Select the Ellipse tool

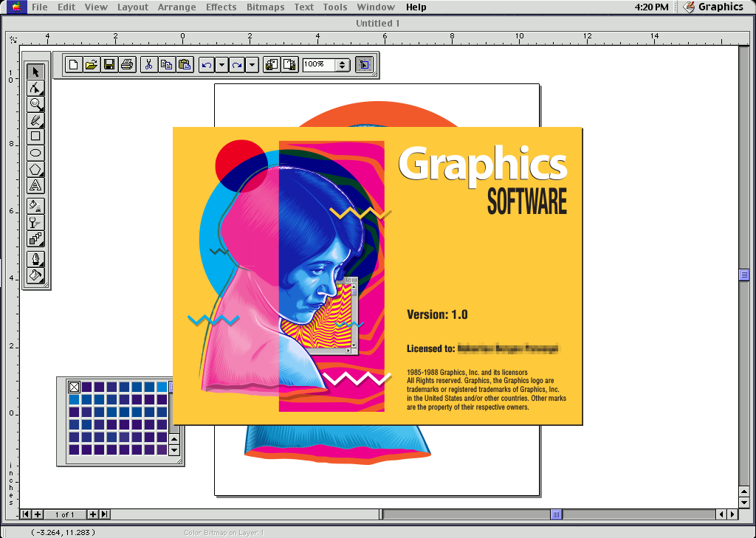[34, 153]
